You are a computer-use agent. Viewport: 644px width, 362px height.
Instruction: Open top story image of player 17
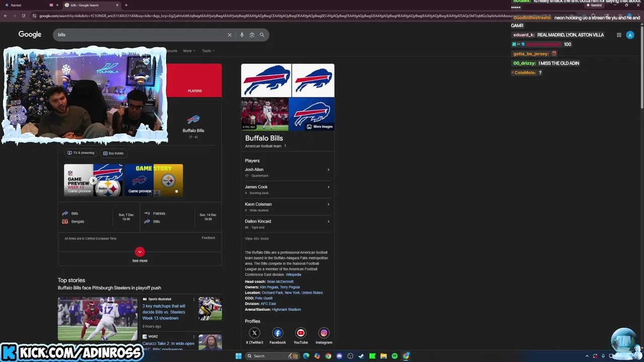tap(98, 319)
